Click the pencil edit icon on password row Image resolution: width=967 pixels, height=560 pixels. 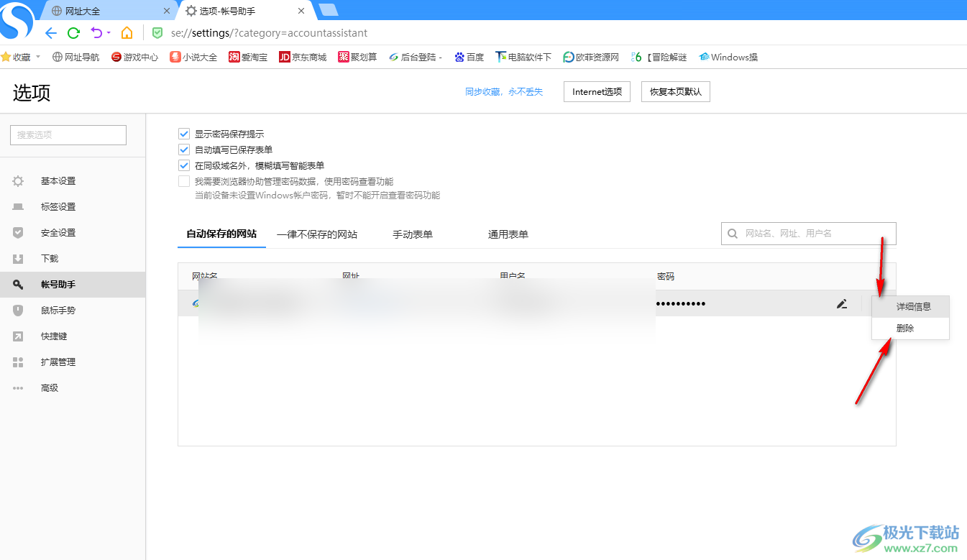pyautogui.click(x=842, y=304)
